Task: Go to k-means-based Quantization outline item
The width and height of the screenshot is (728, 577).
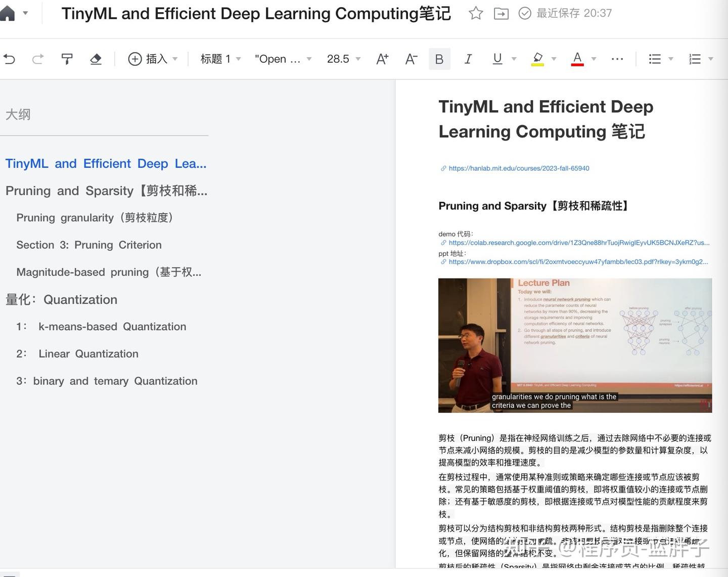Action: 101,327
